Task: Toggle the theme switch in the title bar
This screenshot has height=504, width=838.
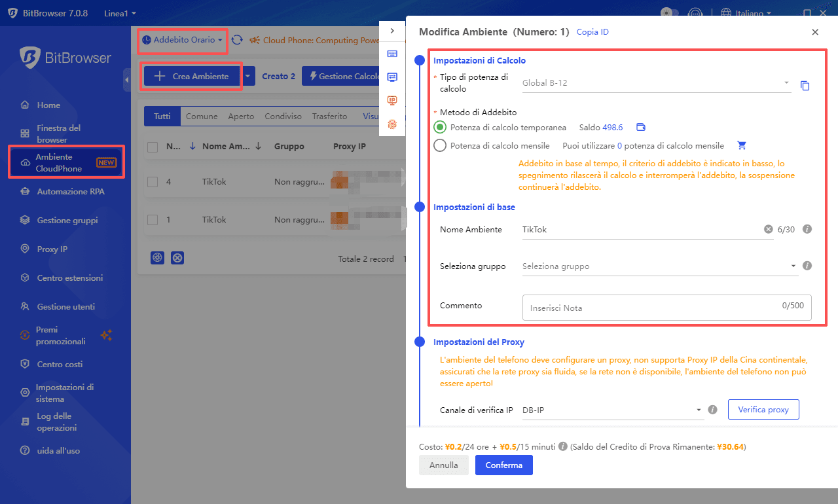Action: [669, 12]
